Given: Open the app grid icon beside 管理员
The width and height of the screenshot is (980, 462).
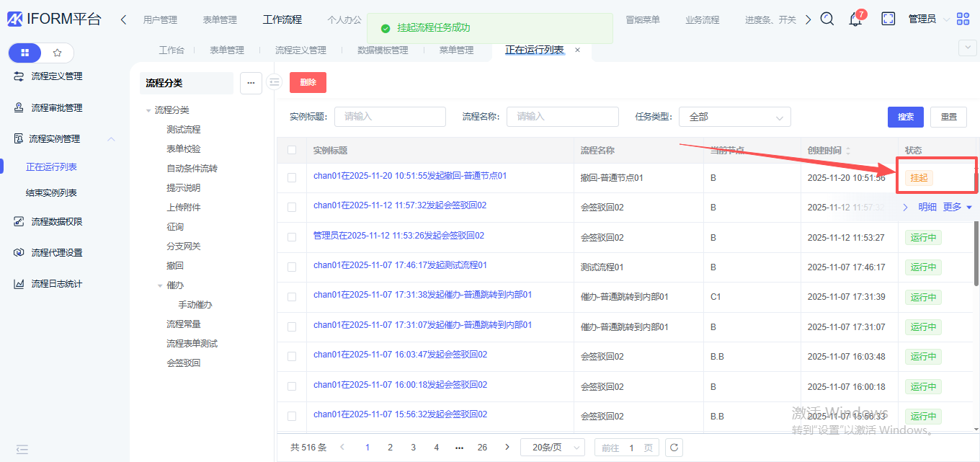Looking at the screenshot, I should tap(963, 19).
